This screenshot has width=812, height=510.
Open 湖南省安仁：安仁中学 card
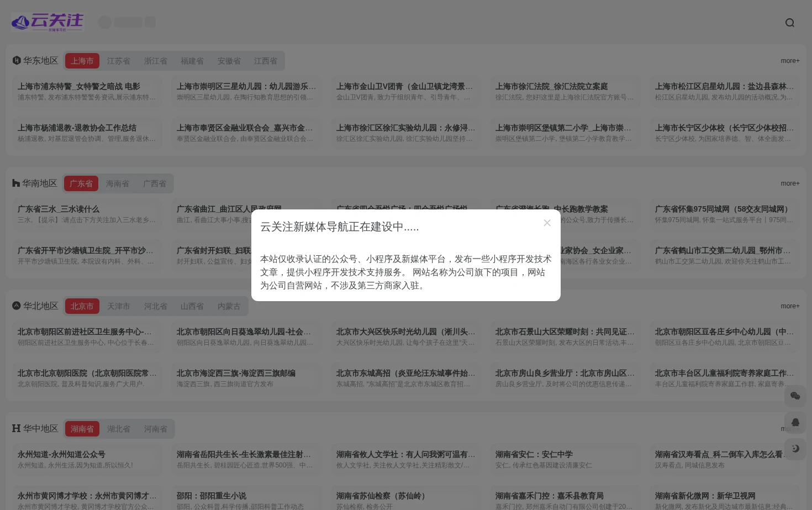point(565,460)
